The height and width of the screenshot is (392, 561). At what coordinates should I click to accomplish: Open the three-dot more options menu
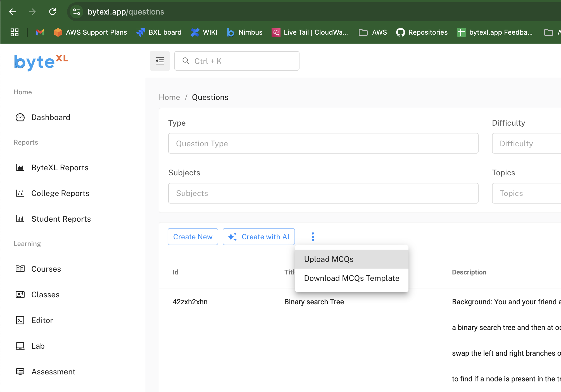313,237
